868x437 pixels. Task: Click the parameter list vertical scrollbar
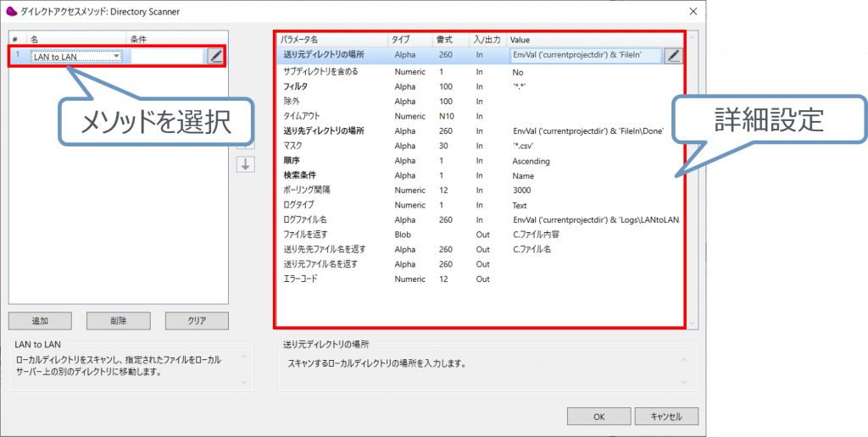pos(692,178)
